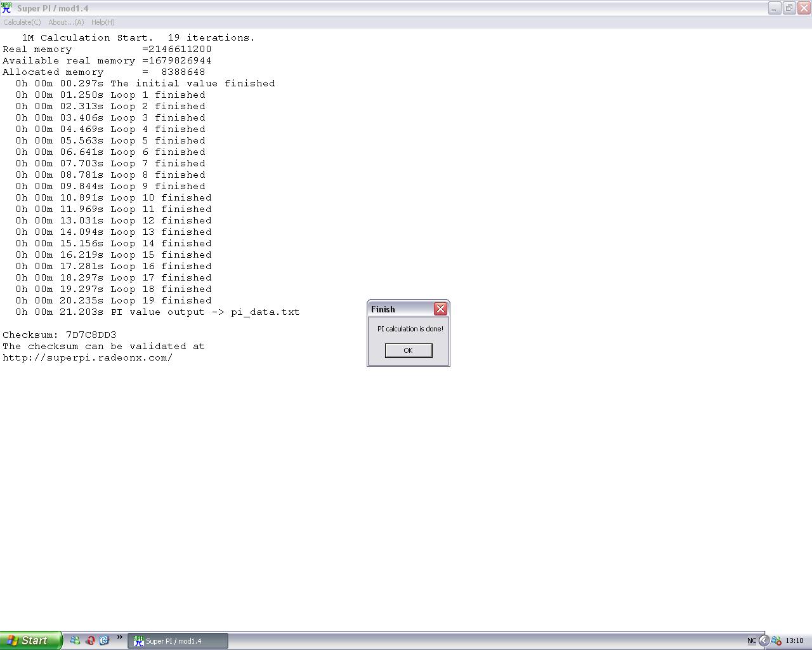Click the 'Loop 1 finished' line
Viewport: 812px width, 650px height.
coord(110,95)
